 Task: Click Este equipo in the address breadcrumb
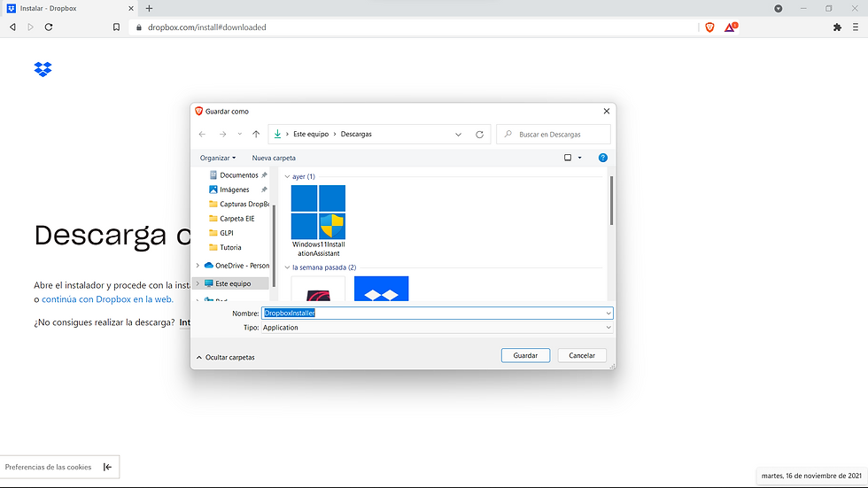pyautogui.click(x=311, y=134)
